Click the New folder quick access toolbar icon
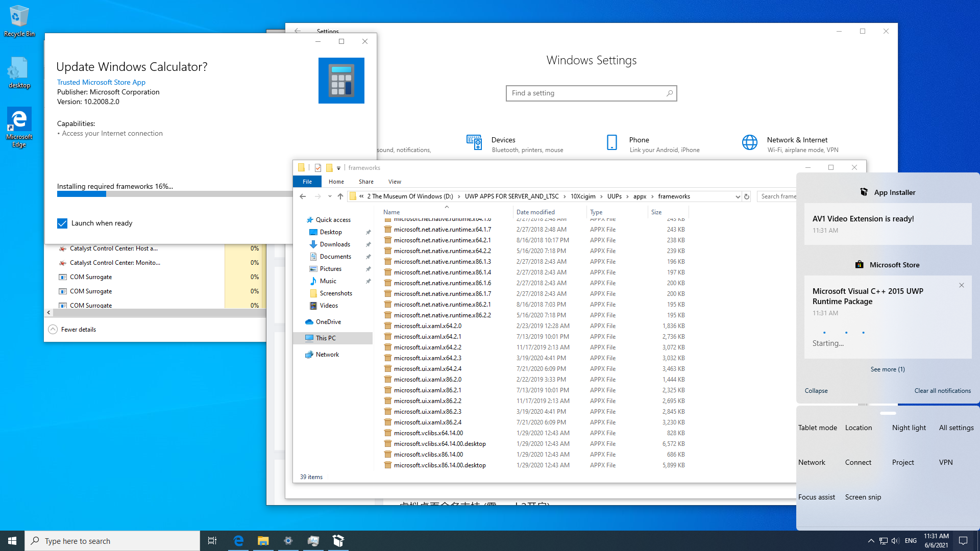This screenshot has width=980, height=551. coord(329,168)
